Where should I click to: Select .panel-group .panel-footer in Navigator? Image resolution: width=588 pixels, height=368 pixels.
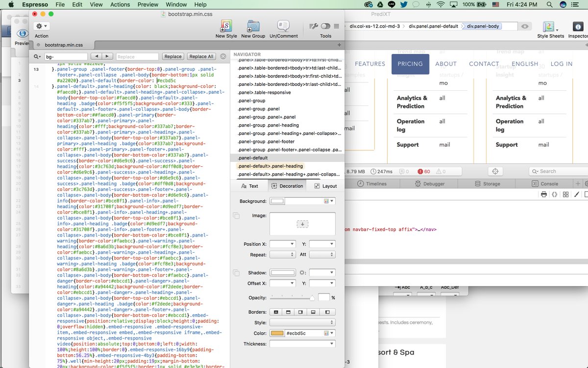click(x=266, y=141)
